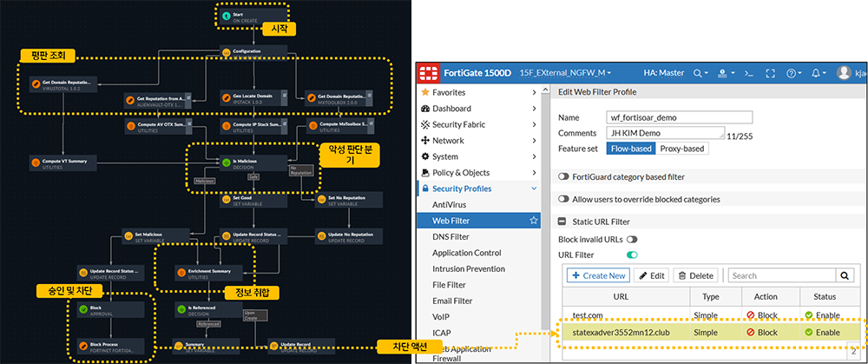Click the Start step teal icon
The height and width of the screenshot is (364, 868).
pyautogui.click(x=226, y=17)
